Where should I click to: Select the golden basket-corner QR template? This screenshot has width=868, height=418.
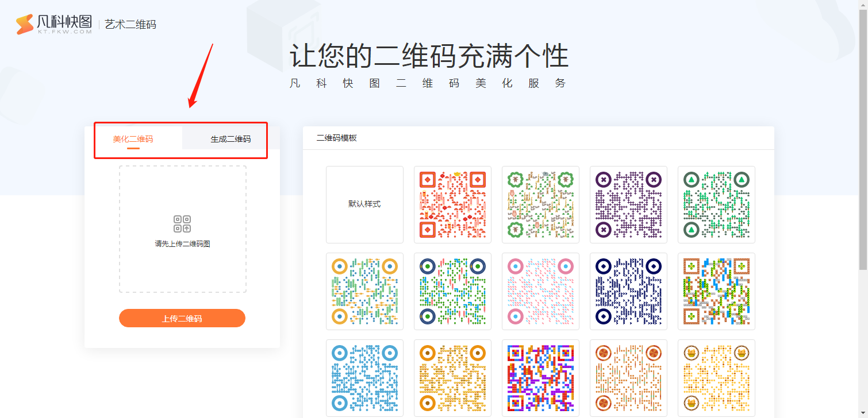coord(716,378)
